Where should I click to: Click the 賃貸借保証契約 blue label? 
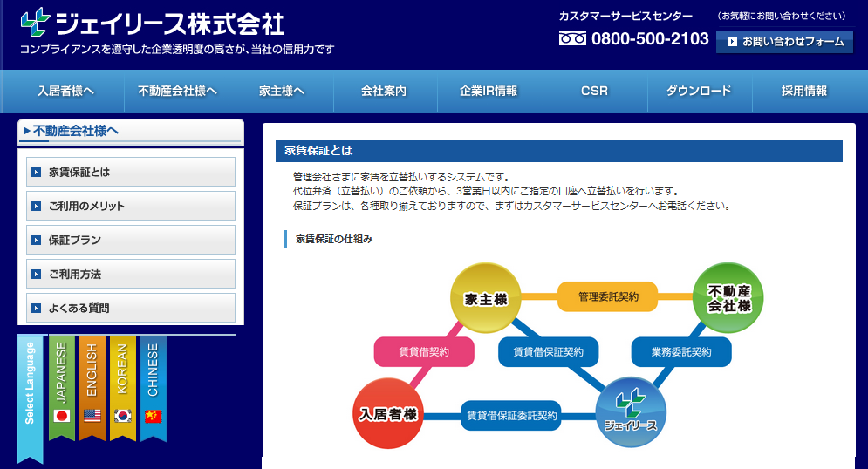tap(548, 352)
